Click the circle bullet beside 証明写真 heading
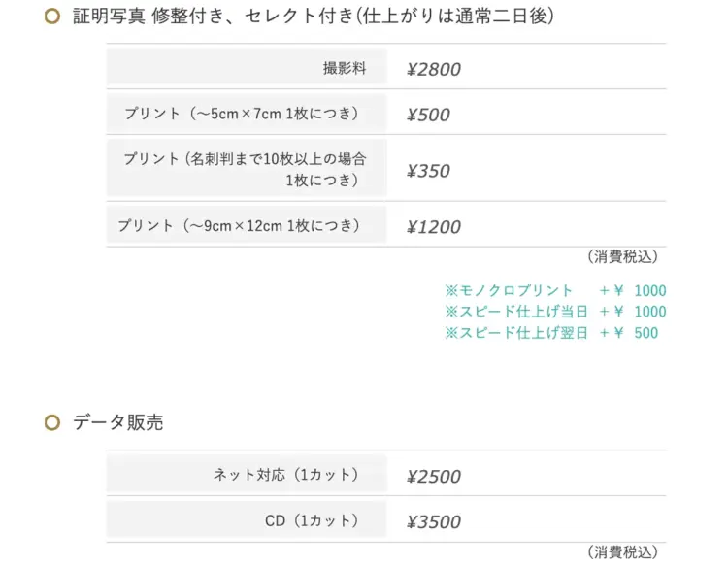The height and width of the screenshot is (567, 728). [x=52, y=17]
